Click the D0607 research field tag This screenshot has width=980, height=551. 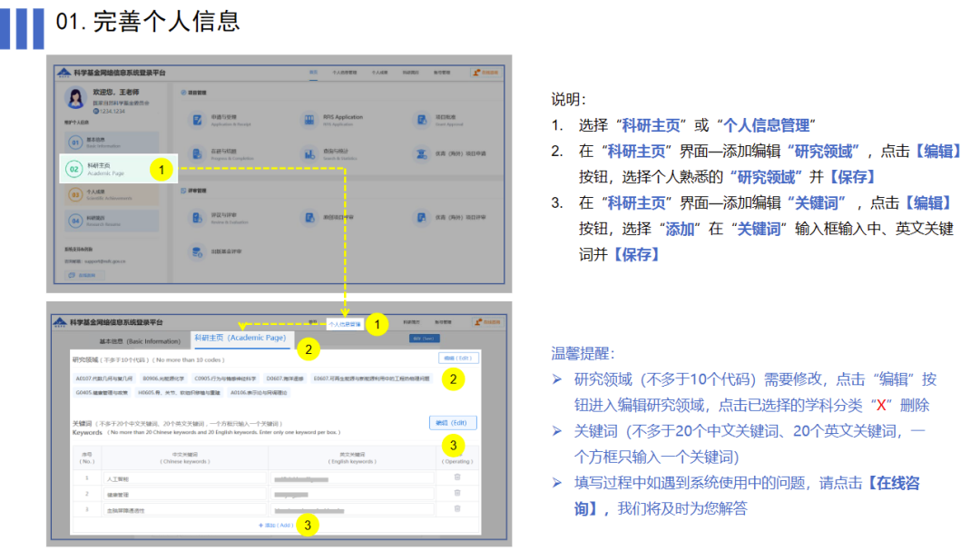tap(285, 379)
